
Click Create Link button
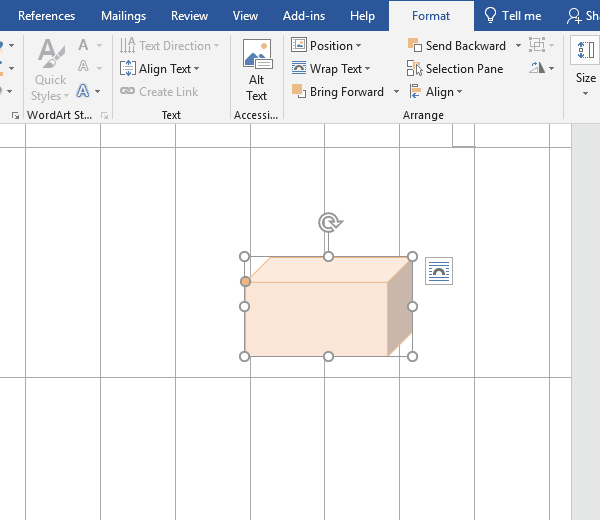point(159,92)
